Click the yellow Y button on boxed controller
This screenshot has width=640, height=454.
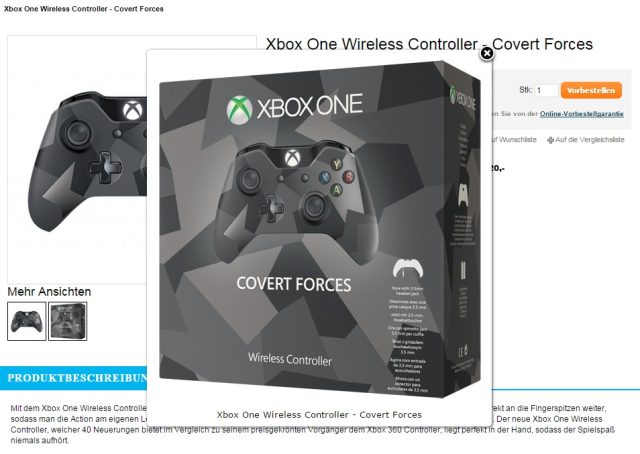pyautogui.click(x=336, y=164)
